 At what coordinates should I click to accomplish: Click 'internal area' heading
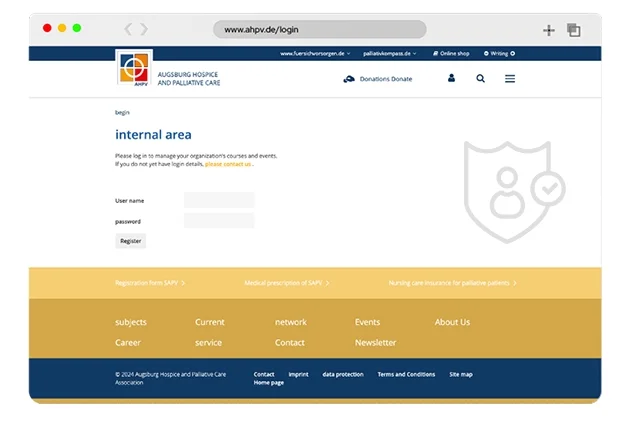153,135
